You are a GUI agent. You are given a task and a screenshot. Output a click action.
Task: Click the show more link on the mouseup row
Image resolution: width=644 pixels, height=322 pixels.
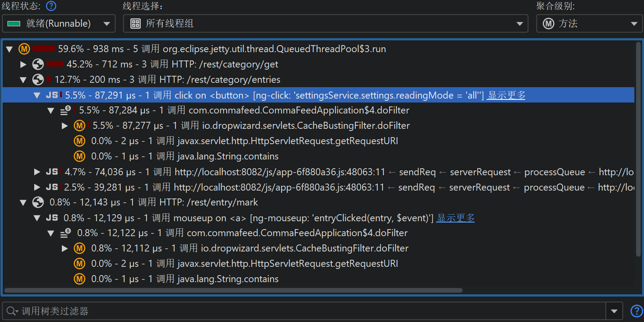click(x=455, y=218)
